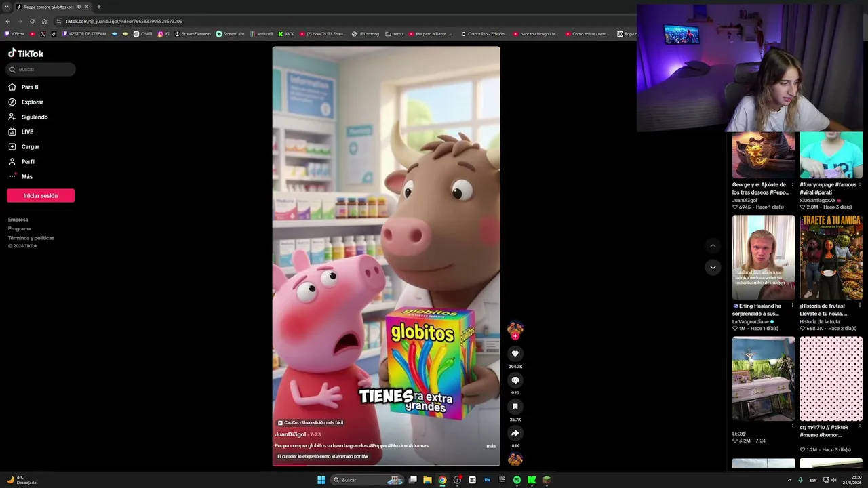The image size is (868, 488).
Task: Open the browser home page button
Action: (45, 21)
